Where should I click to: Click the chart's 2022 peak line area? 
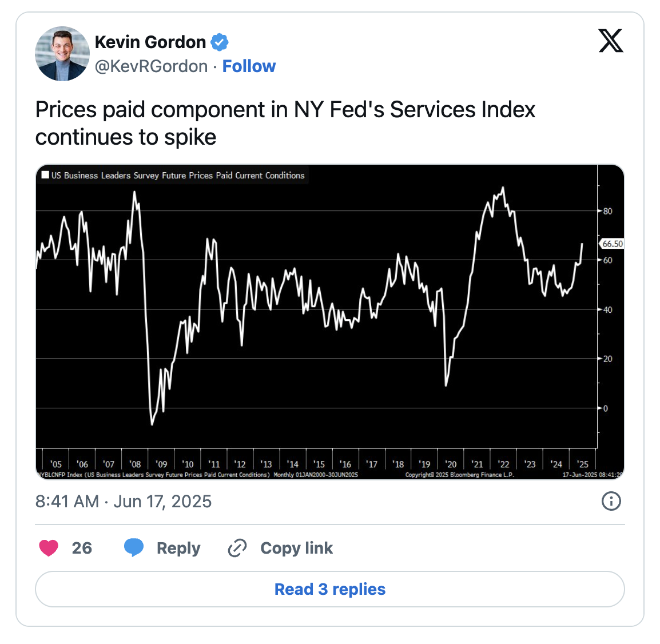click(x=502, y=189)
